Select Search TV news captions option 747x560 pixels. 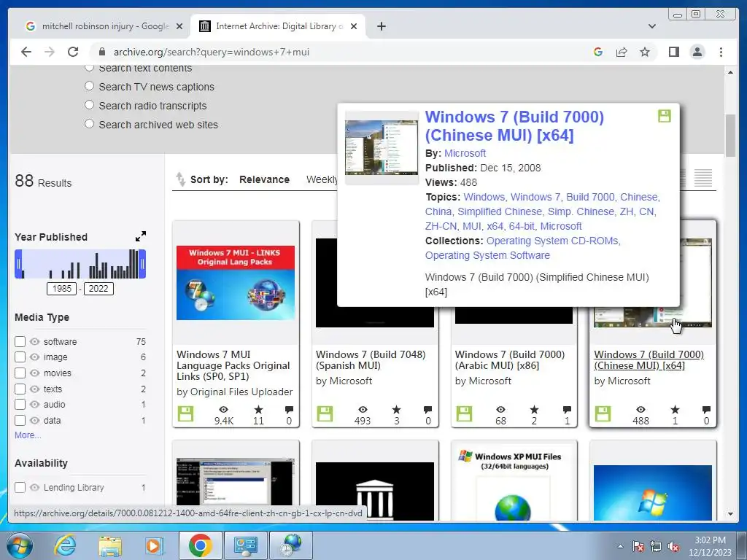click(x=89, y=86)
